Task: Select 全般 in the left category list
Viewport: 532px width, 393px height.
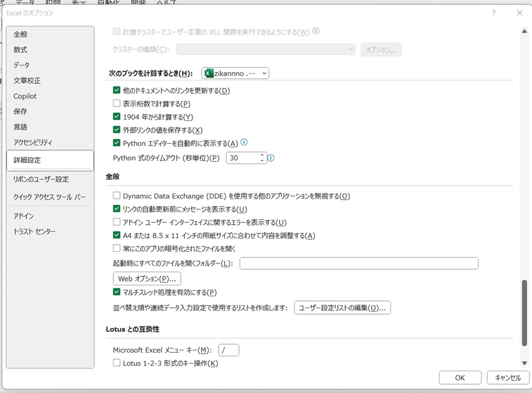Action: coord(50,34)
